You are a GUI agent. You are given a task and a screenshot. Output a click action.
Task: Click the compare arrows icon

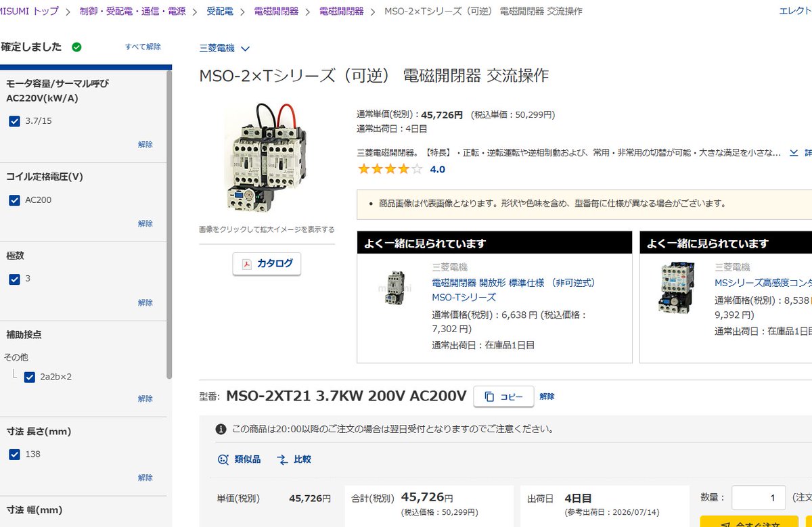[283, 459]
